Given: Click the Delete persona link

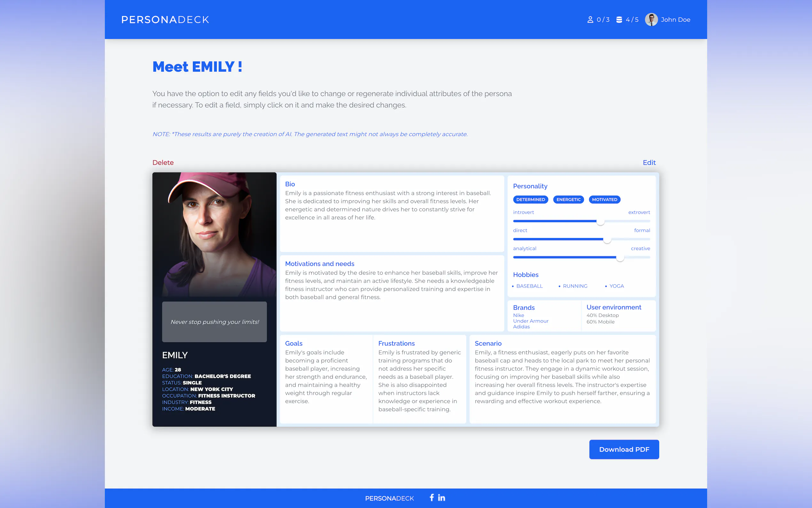Looking at the screenshot, I should point(163,163).
